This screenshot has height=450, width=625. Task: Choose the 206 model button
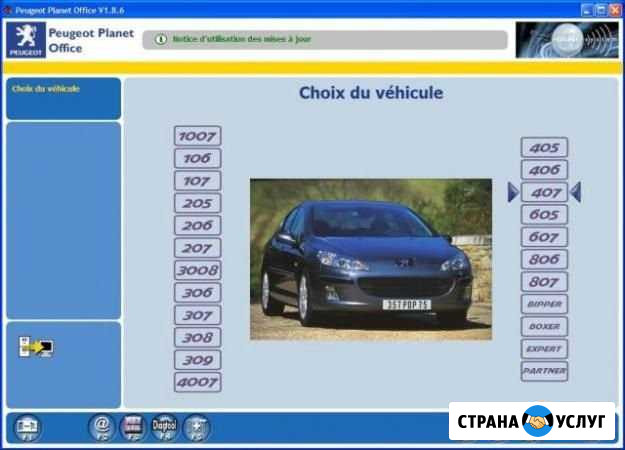pyautogui.click(x=197, y=226)
